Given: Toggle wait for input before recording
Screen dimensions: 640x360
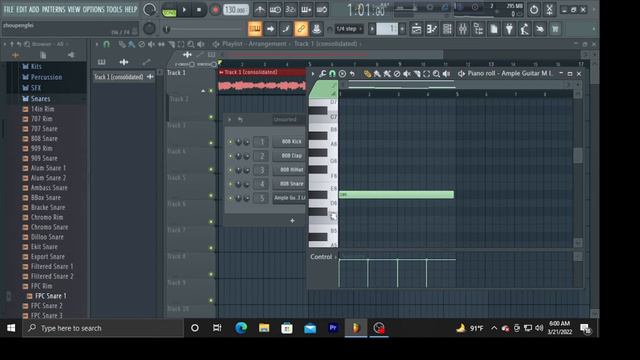Looking at the screenshot, I should click(275, 10).
